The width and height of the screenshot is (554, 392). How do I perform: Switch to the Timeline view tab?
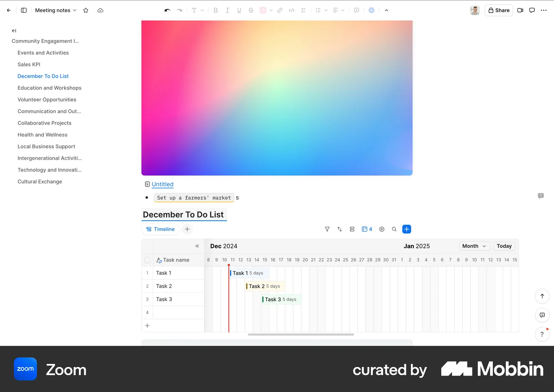click(160, 229)
